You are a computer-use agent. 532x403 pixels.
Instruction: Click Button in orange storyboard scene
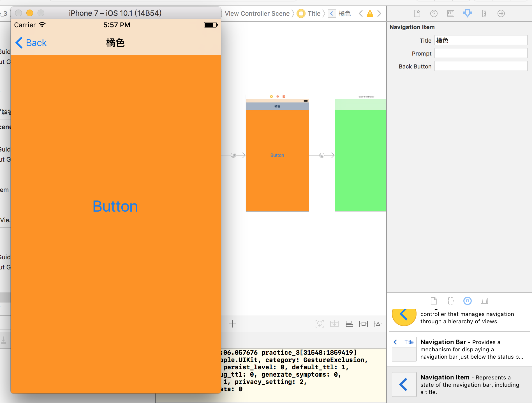pos(277,155)
